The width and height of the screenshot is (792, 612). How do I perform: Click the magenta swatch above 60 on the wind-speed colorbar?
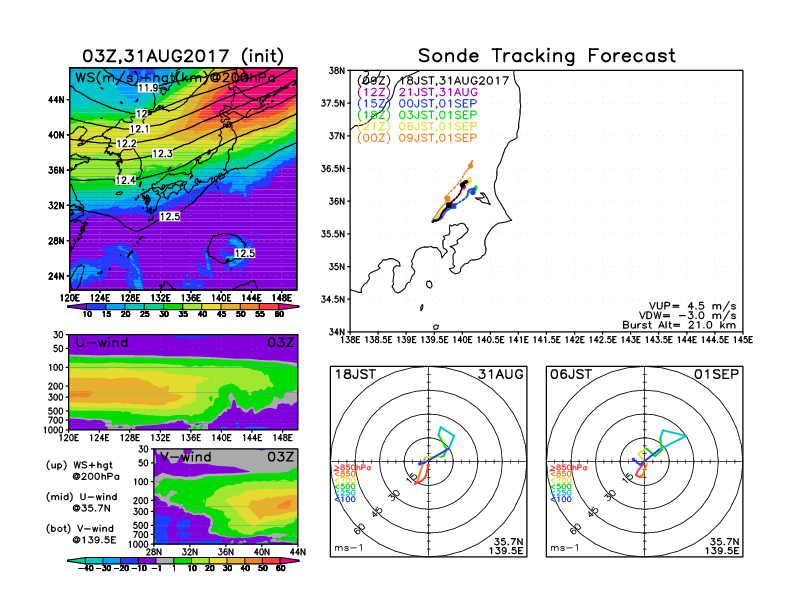pyautogui.click(x=290, y=307)
